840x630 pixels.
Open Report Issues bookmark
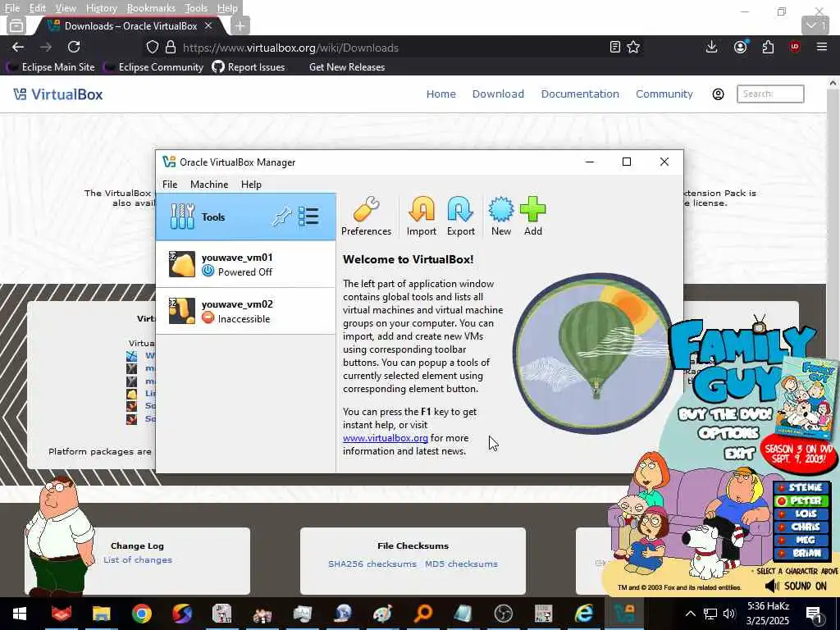point(249,67)
